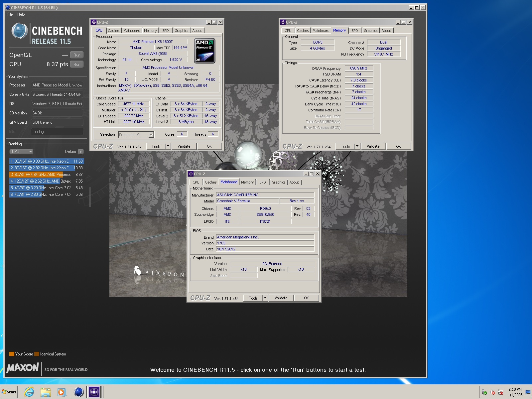This screenshot has height=399, width=532.
Task: Click the muted volume tray icon
Action: [492, 392]
